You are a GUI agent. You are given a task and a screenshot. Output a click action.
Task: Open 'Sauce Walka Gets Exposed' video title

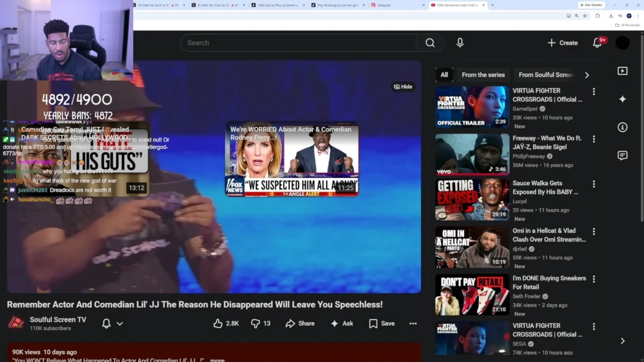[x=545, y=187]
